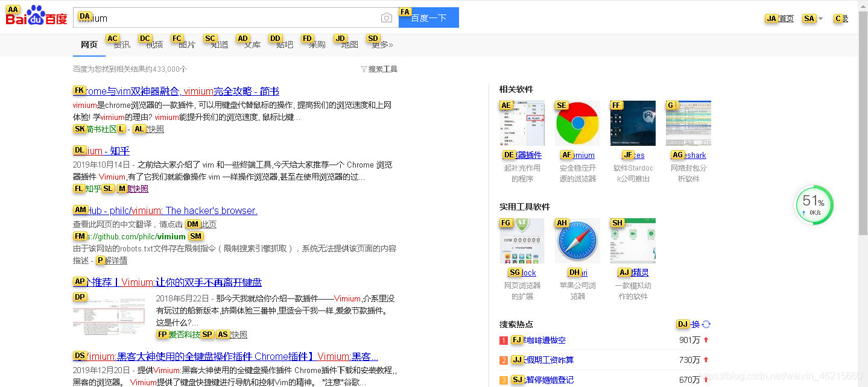Open the Wireshark text link
The width and height of the screenshot is (868, 387).
689,155
